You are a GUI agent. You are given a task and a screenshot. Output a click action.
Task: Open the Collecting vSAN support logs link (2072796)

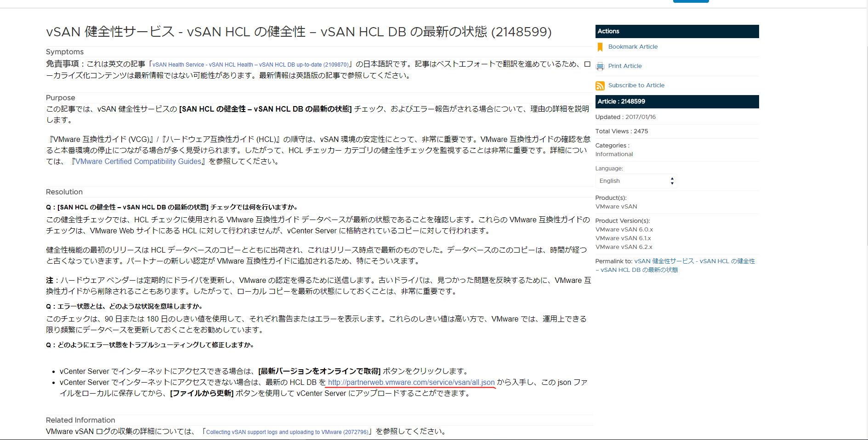pyautogui.click(x=287, y=432)
